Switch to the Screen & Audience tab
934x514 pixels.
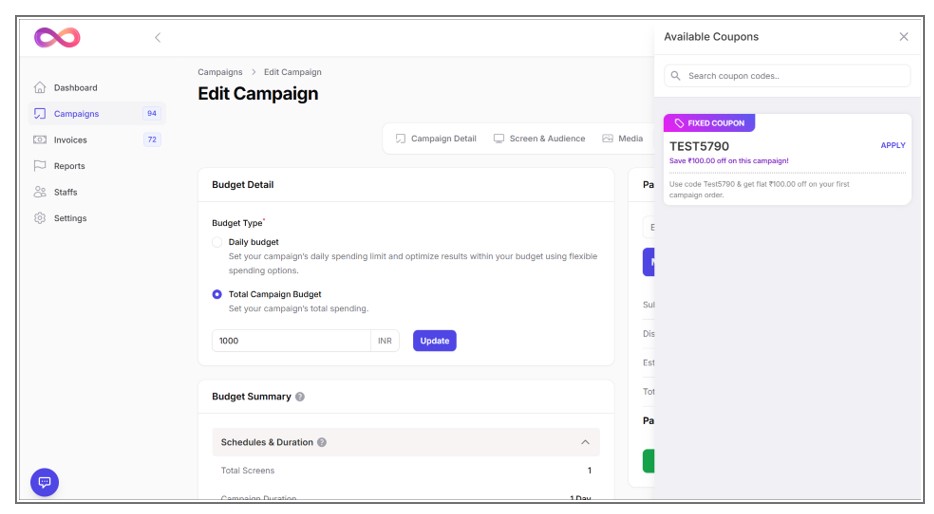click(x=539, y=139)
